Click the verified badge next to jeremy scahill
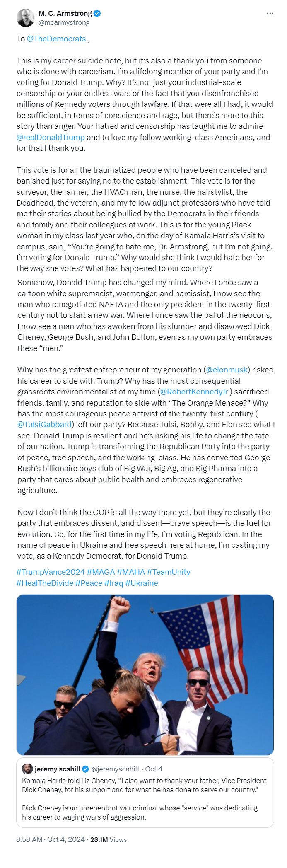287x868 pixels. pyautogui.click(x=86, y=769)
